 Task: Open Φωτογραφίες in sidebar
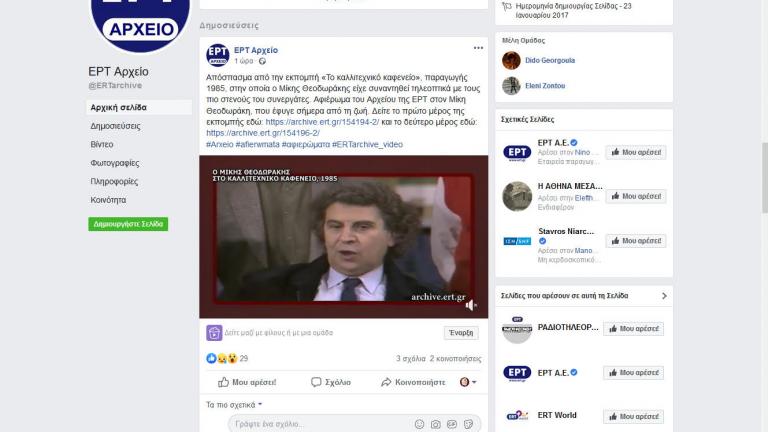click(115, 163)
